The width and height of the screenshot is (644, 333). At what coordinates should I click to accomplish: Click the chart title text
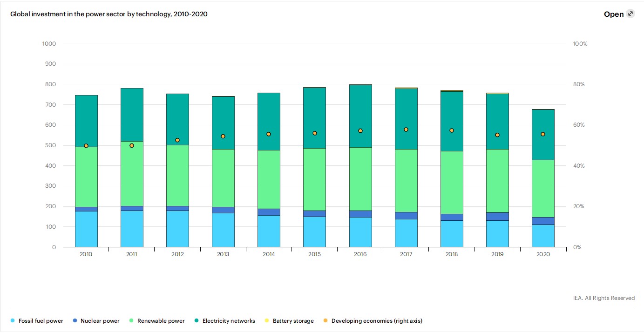[109, 14]
